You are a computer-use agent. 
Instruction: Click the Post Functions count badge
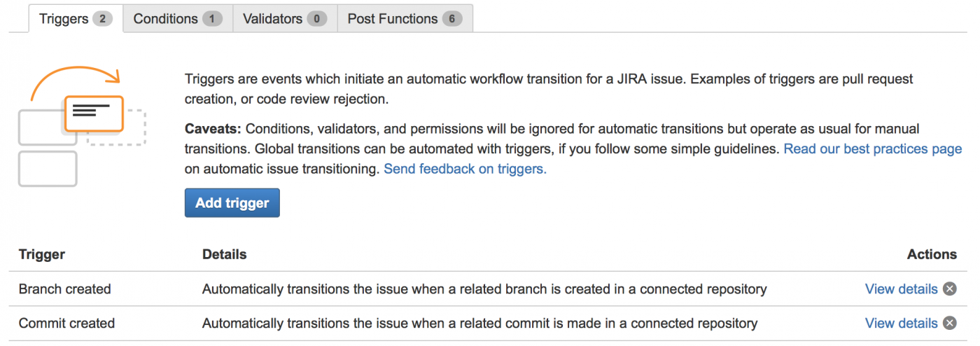(451, 19)
